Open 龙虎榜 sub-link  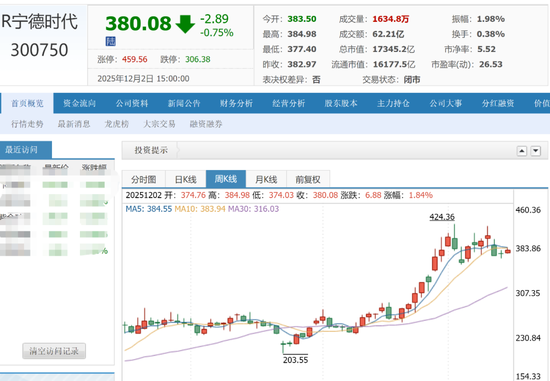tap(116, 124)
